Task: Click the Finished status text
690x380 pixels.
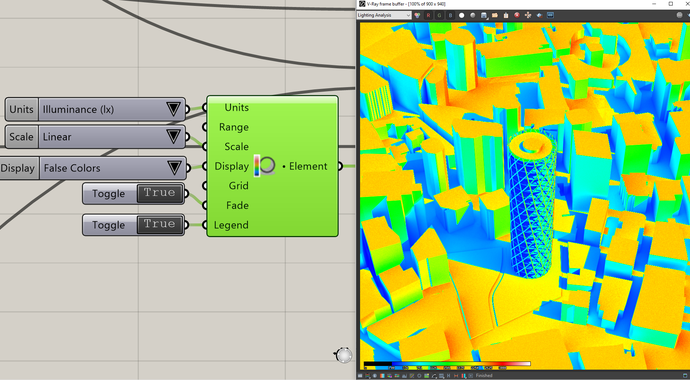Action: click(x=484, y=376)
